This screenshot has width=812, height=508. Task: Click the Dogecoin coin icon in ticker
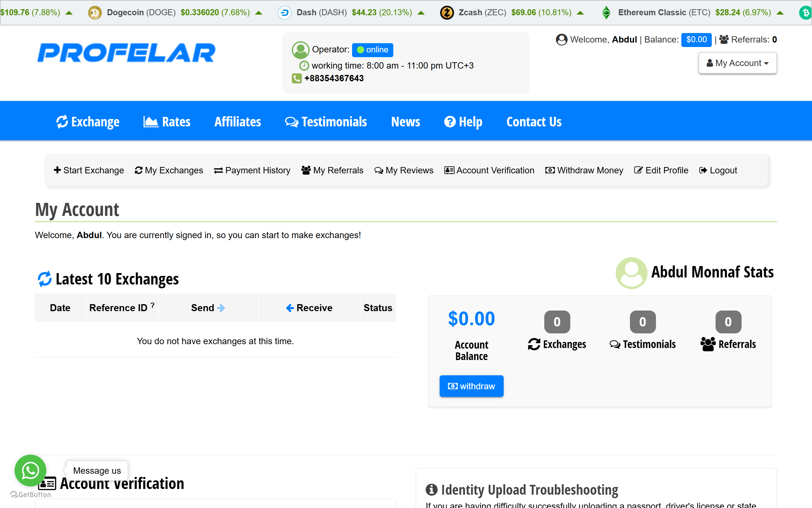(x=95, y=13)
